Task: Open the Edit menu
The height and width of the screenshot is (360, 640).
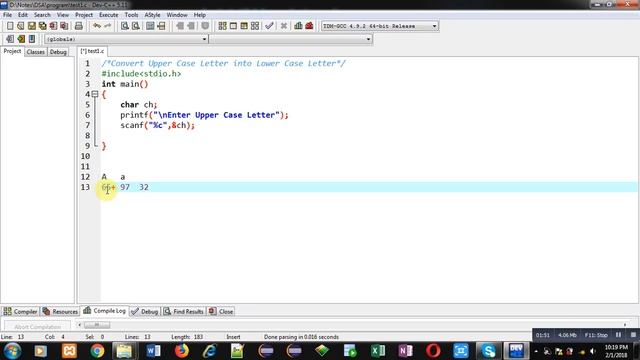Action: coord(23,15)
